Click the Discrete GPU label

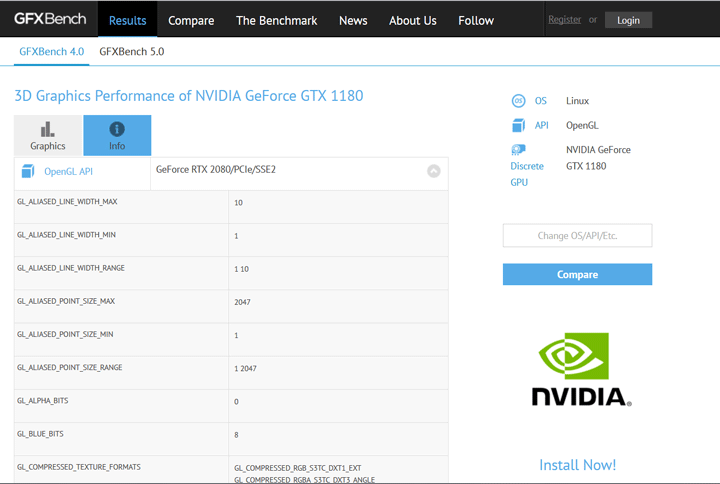(x=527, y=174)
